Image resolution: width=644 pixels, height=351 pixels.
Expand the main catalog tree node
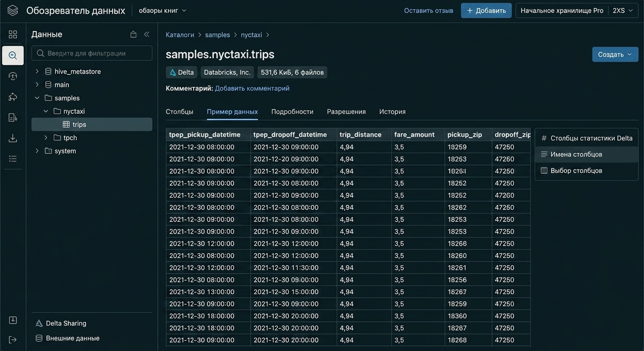point(37,85)
